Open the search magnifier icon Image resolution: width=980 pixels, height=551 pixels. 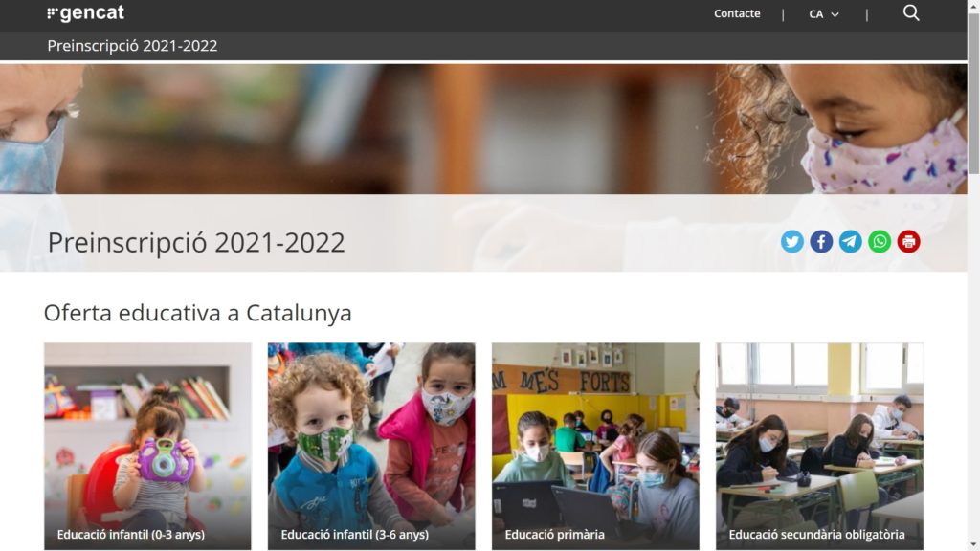[x=911, y=13]
